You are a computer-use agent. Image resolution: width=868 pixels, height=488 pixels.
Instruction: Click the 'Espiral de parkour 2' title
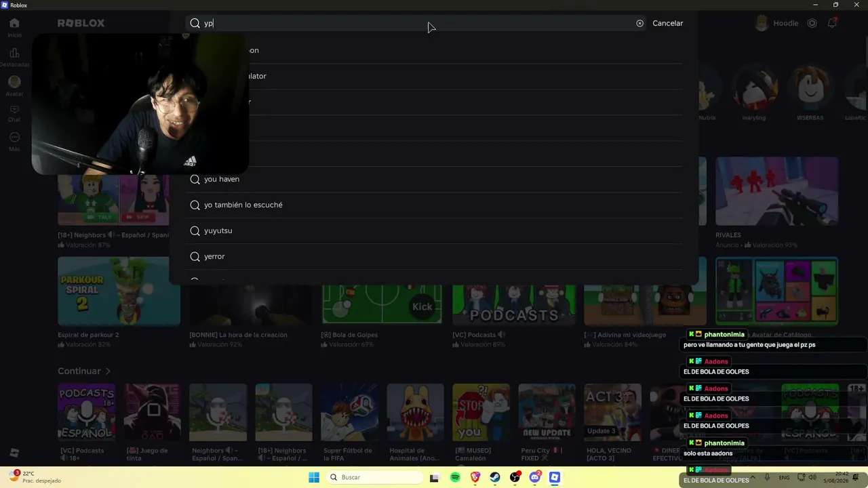(88, 335)
